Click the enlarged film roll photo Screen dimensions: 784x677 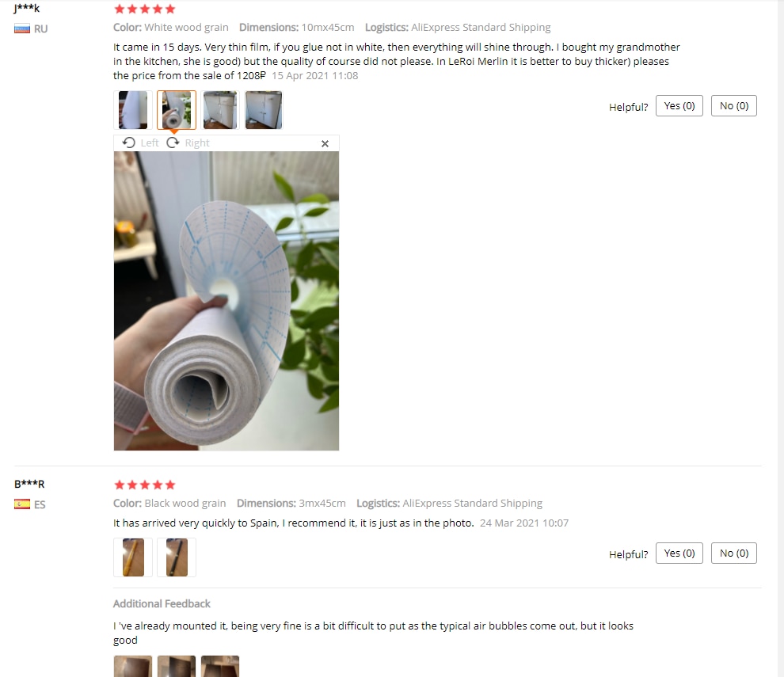tap(226, 301)
